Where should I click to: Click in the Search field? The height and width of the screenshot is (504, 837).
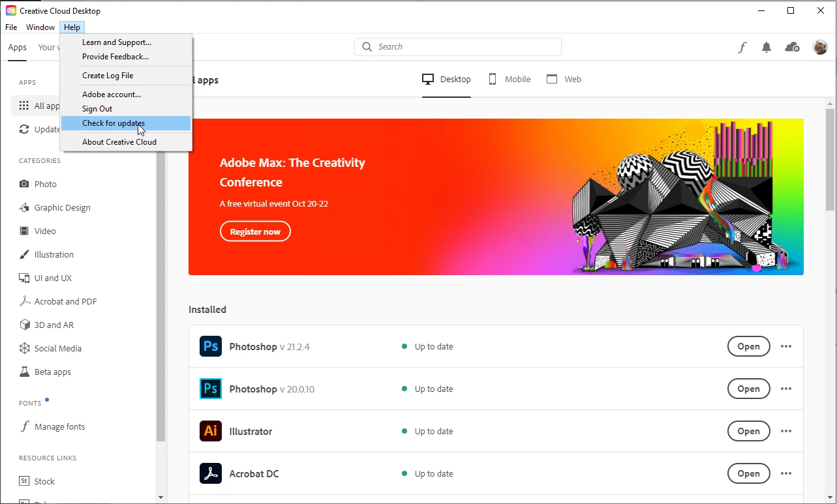[458, 47]
